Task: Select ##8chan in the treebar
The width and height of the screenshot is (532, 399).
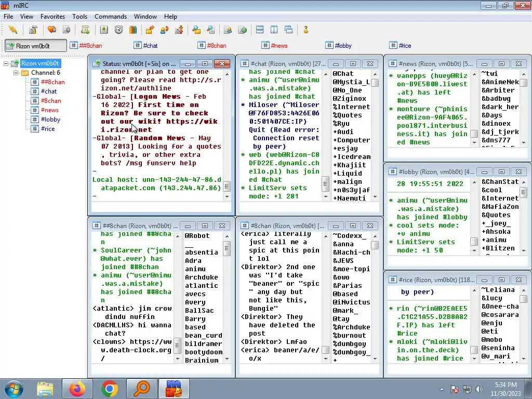Action: pos(52,82)
